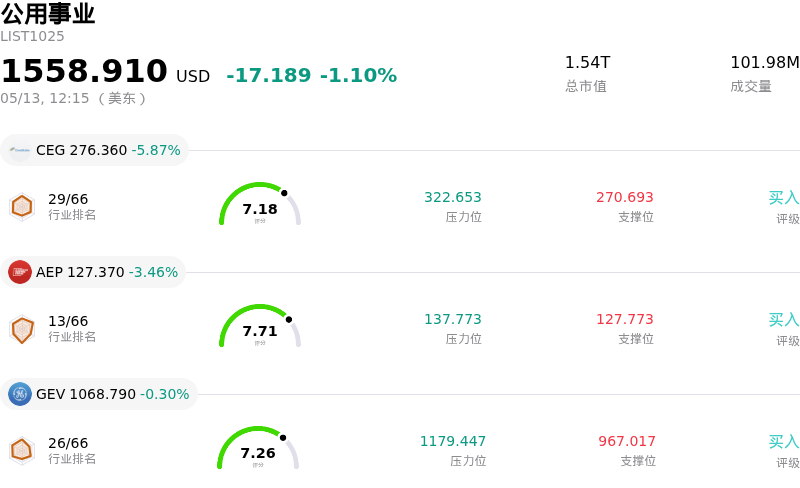Click AEP support level 127.773
The width and height of the screenshot is (800, 488).
point(624,319)
